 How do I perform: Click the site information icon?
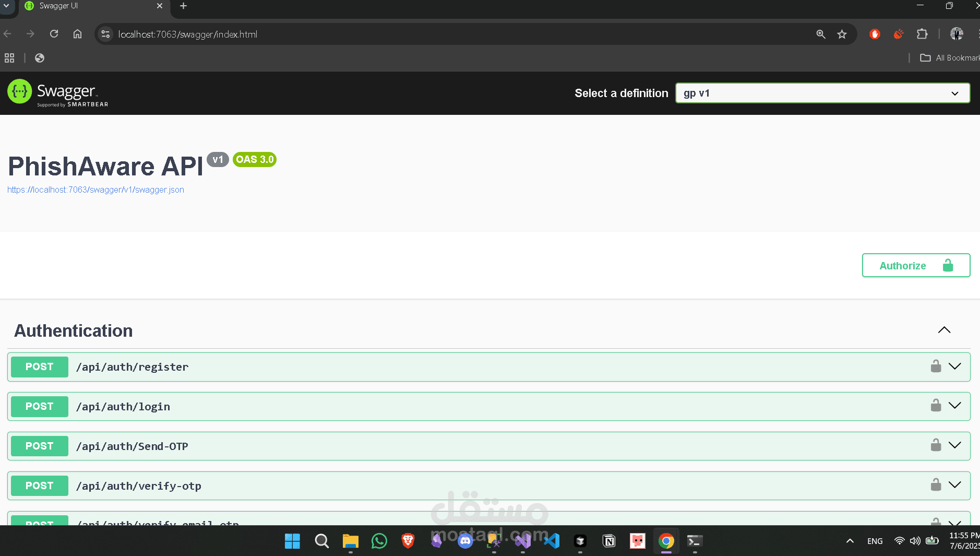(105, 34)
